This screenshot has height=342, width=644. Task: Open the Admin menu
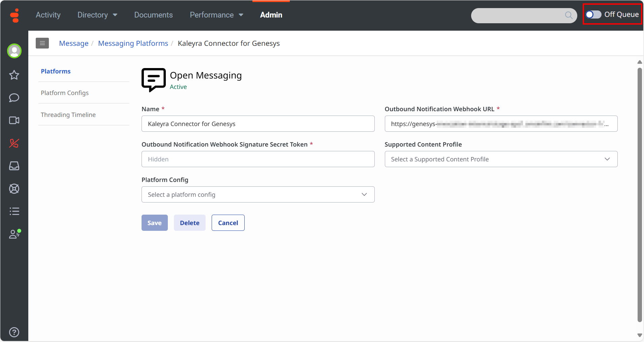coord(271,15)
